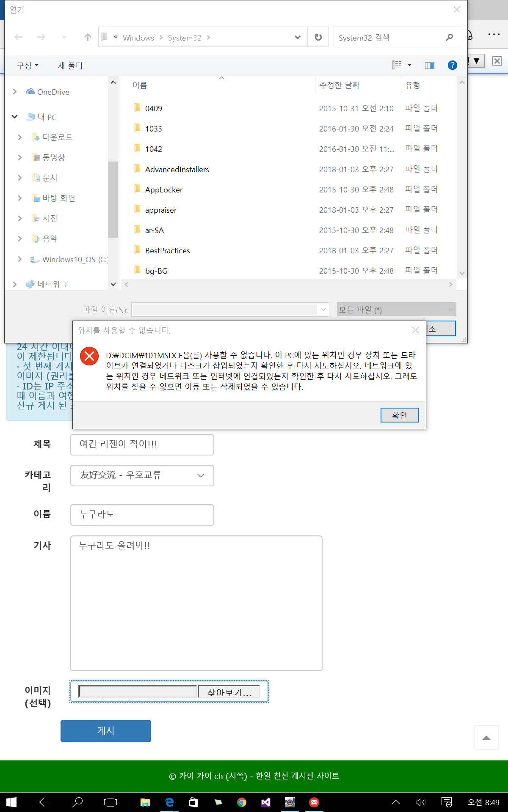Click the 제목 text input field
The width and height of the screenshot is (508, 812).
point(142,444)
